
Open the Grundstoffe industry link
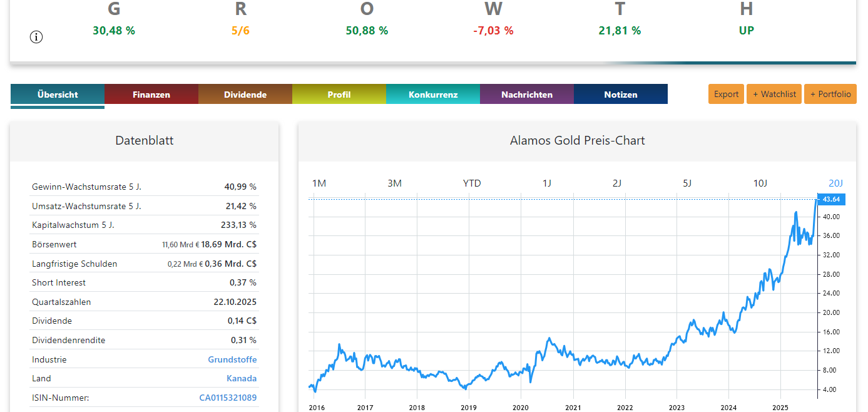coord(232,359)
